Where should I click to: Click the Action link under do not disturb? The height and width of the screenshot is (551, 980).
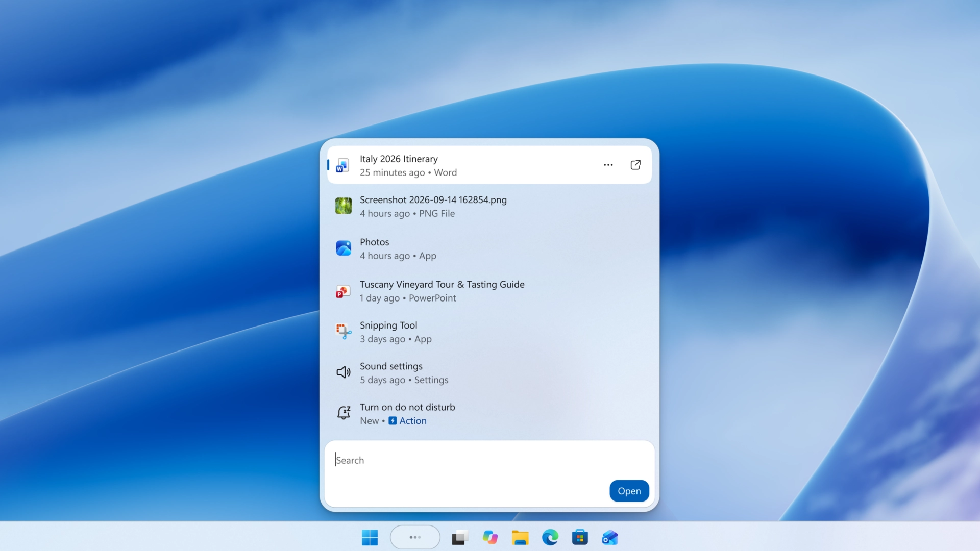[x=412, y=421]
